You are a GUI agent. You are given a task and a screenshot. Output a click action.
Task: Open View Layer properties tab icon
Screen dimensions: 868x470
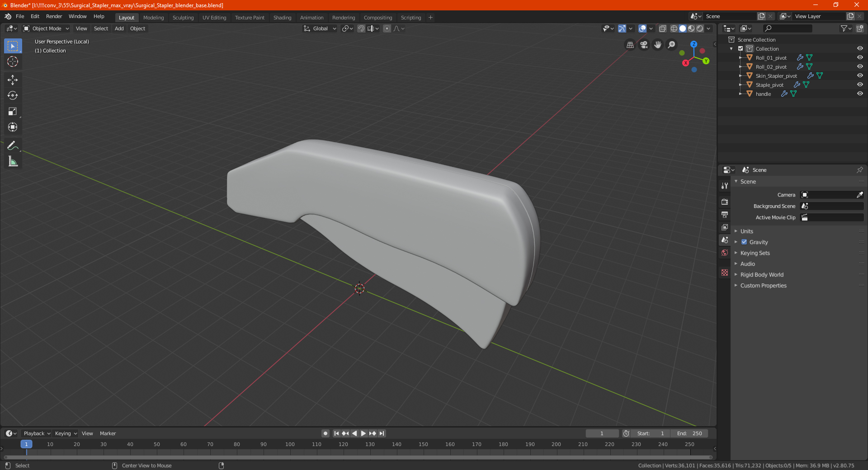pos(725,227)
